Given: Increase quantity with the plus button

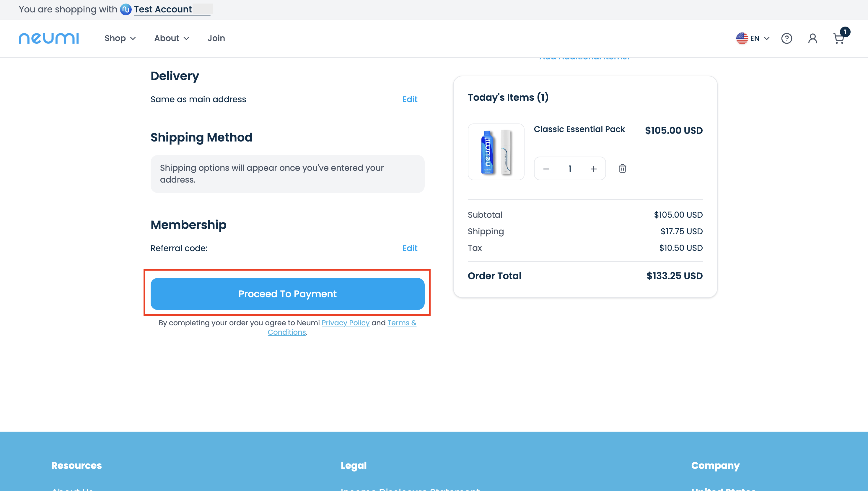Looking at the screenshot, I should (593, 169).
